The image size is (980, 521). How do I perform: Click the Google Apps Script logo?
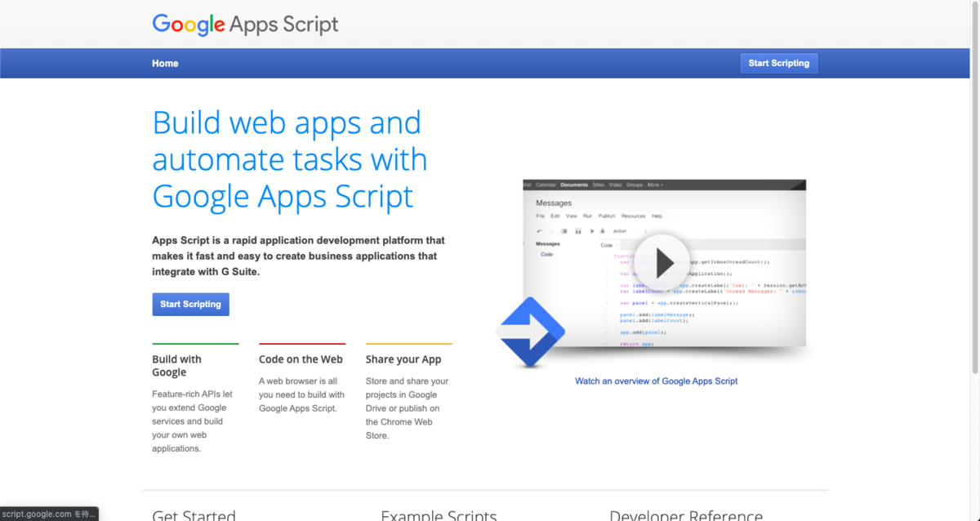point(245,24)
